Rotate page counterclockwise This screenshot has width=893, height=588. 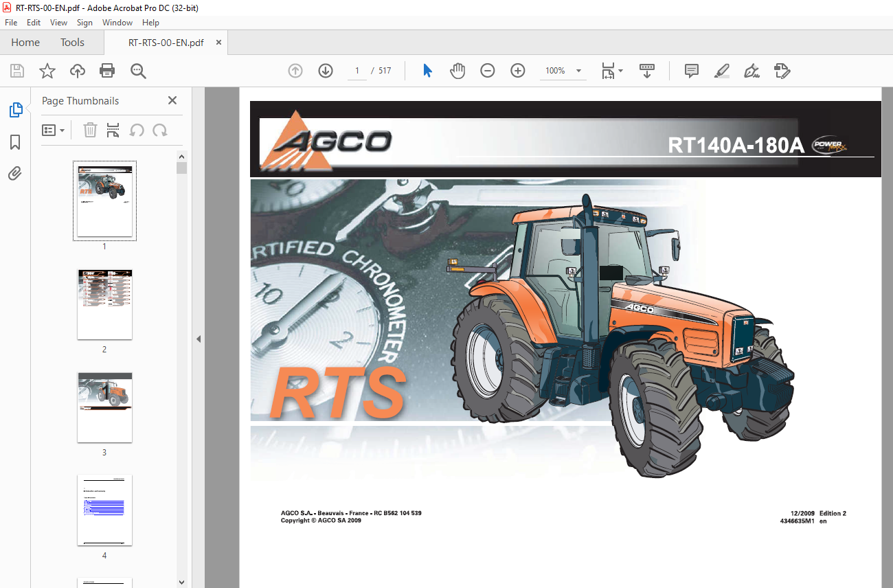pos(137,130)
